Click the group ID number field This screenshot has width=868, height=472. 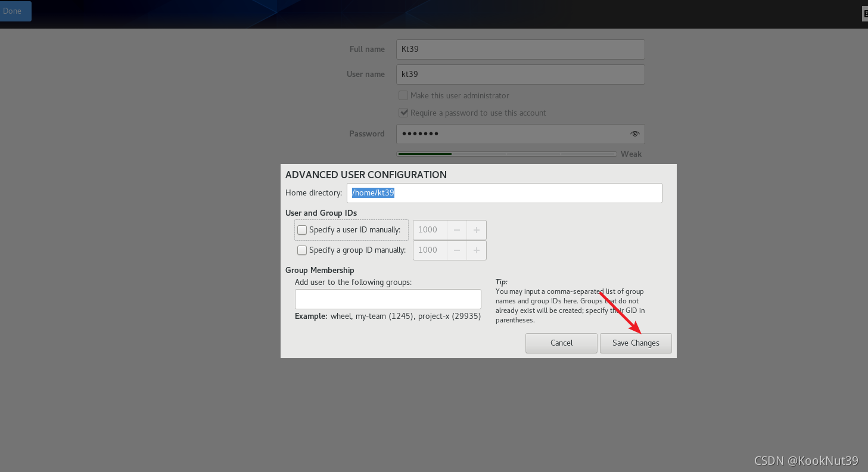click(x=430, y=250)
